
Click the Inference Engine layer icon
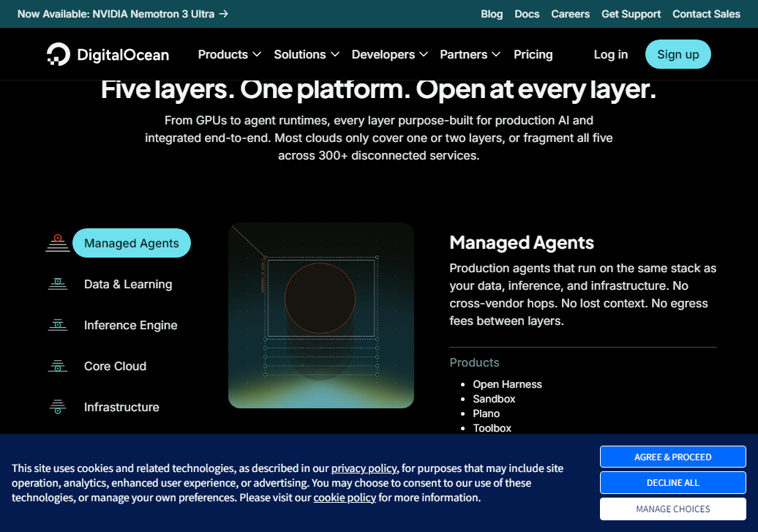point(58,325)
